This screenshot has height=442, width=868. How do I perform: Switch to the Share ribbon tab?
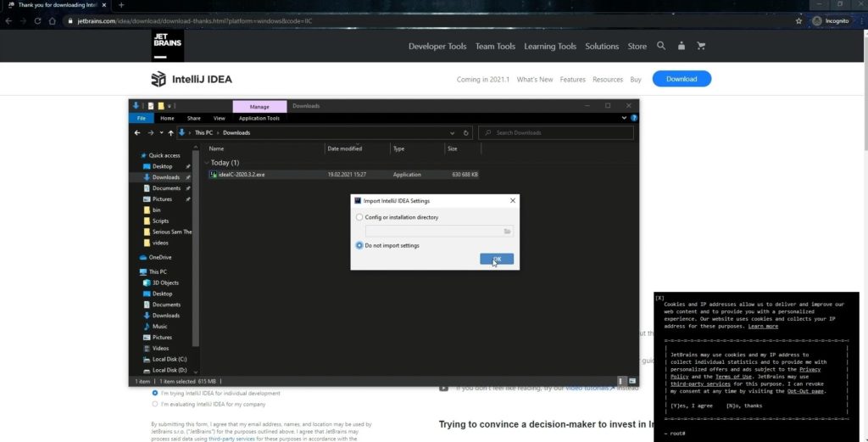(194, 118)
